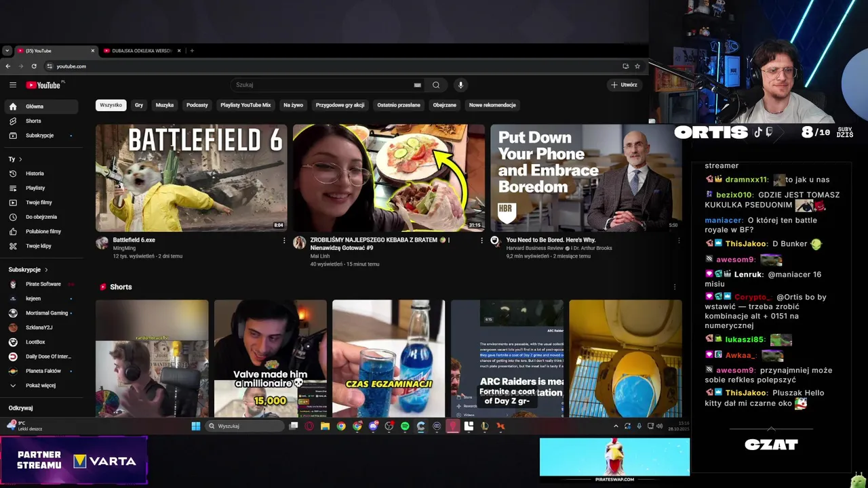Open the Put Down Your Phone thumbnail

pyautogui.click(x=586, y=178)
